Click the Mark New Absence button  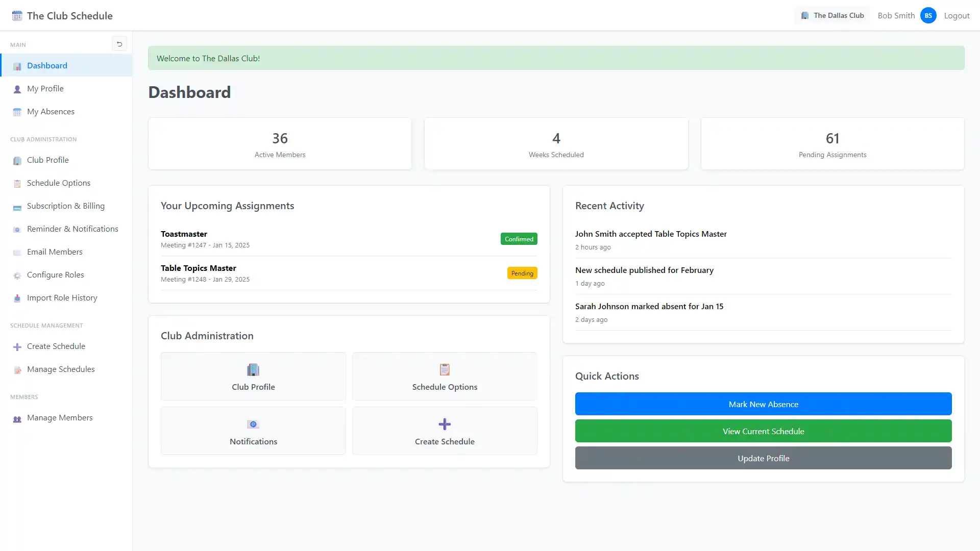763,404
